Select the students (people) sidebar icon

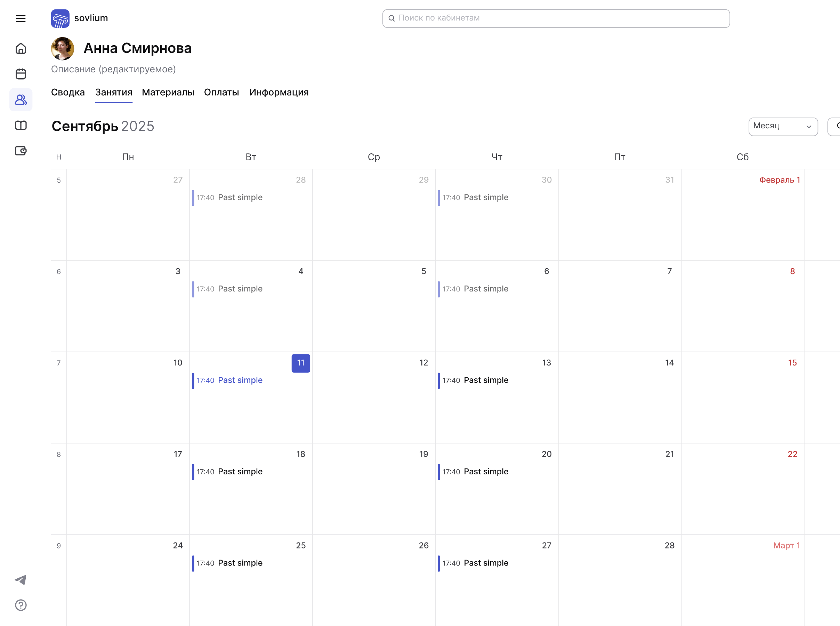[21, 100]
